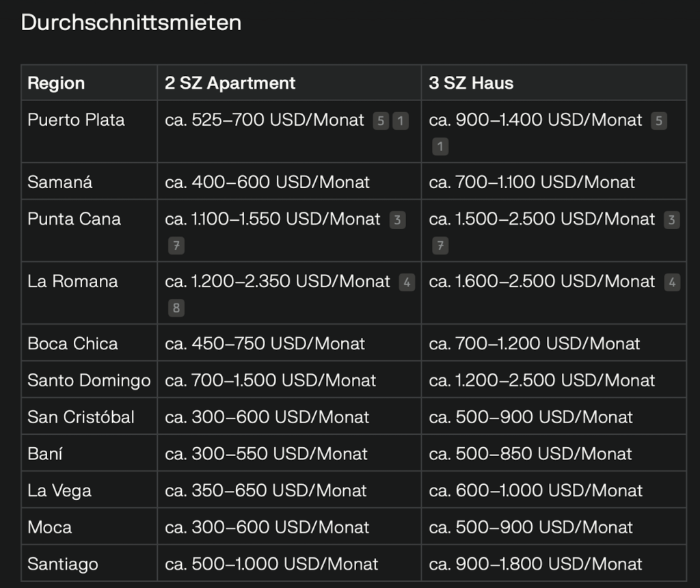
Task: Click citation 5 in Puerto Plata house cell
Action: (659, 121)
